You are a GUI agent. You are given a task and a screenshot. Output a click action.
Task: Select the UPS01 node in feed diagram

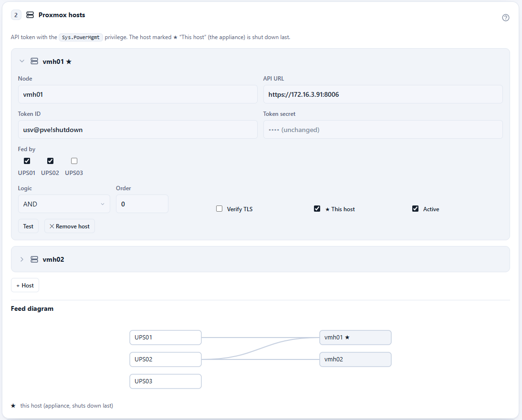[x=166, y=338]
